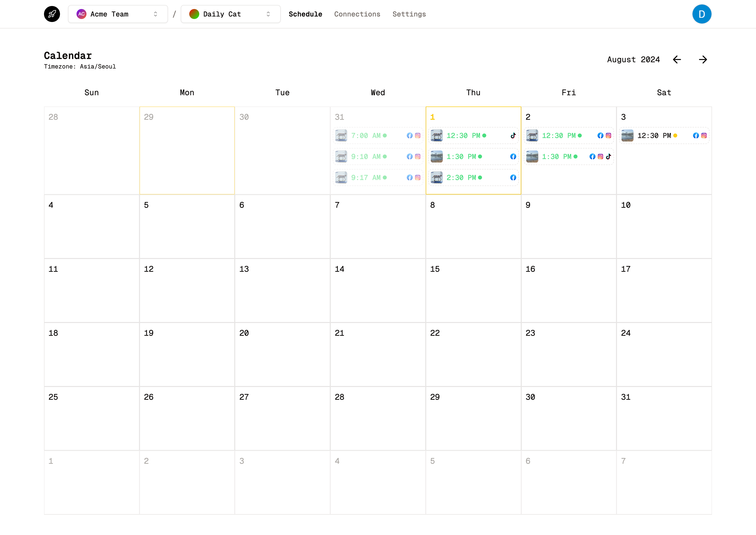This screenshot has height=535, width=756.
Task: Select the Schedule tab
Action: (305, 14)
